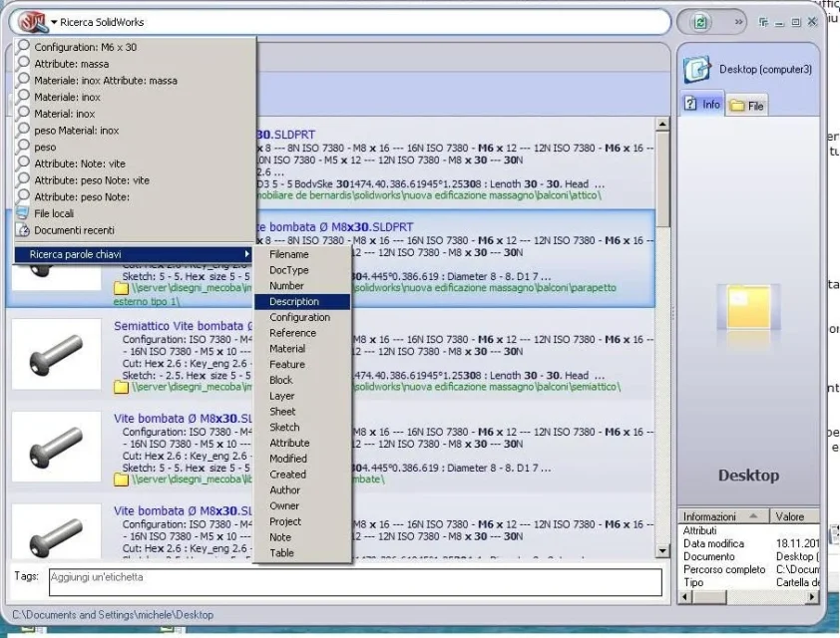
Task: Click magnifier icon beside 'Attribute: Note: vite'
Action: (x=23, y=162)
